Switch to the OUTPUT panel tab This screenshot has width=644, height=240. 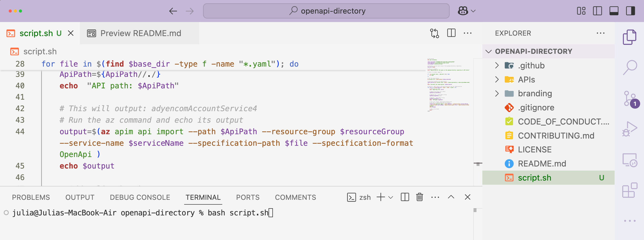[80, 197]
